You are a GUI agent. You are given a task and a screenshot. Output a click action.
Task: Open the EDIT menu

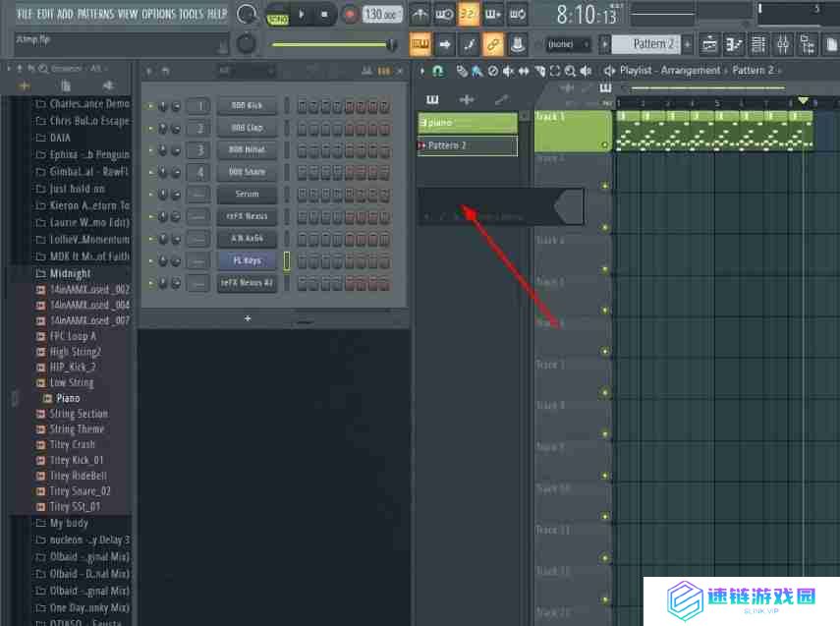point(45,14)
